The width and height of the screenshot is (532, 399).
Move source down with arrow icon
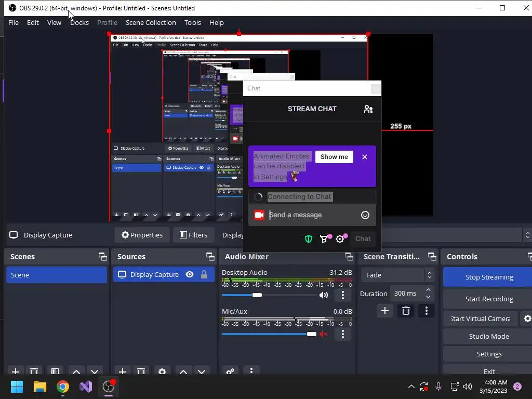click(202, 371)
